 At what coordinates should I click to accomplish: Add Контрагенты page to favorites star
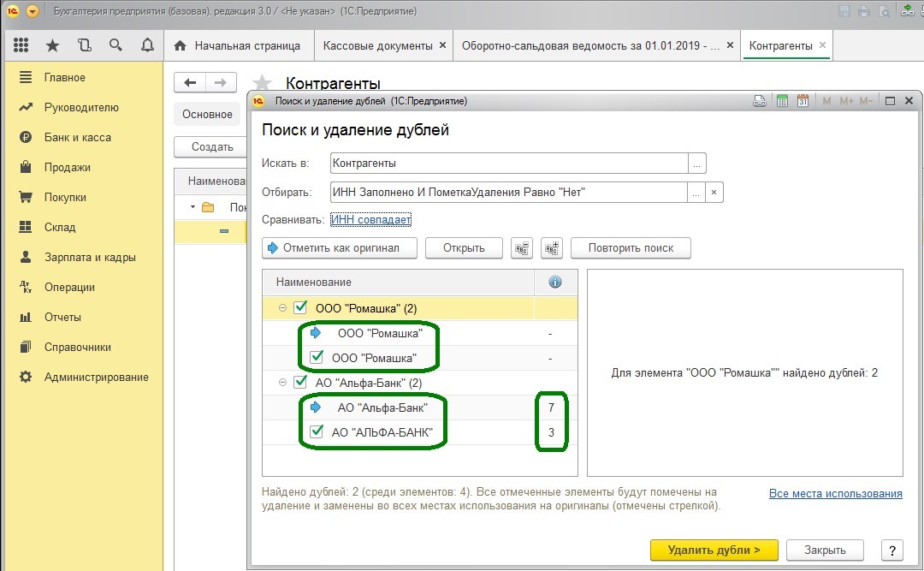tap(262, 83)
